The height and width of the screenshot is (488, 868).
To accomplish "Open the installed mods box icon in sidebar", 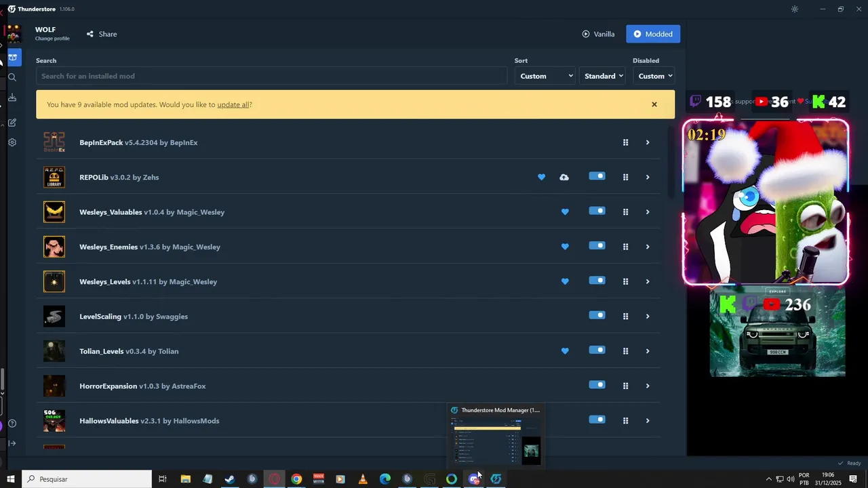I will (12, 58).
